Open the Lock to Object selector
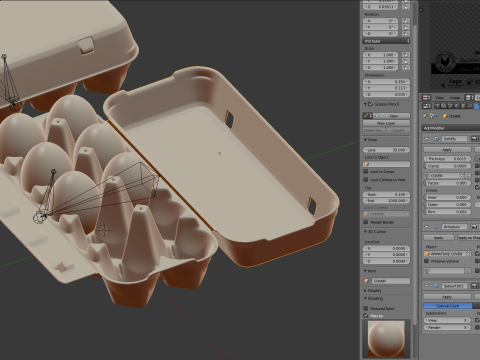Viewport: 480px width, 360px height. tap(386, 164)
